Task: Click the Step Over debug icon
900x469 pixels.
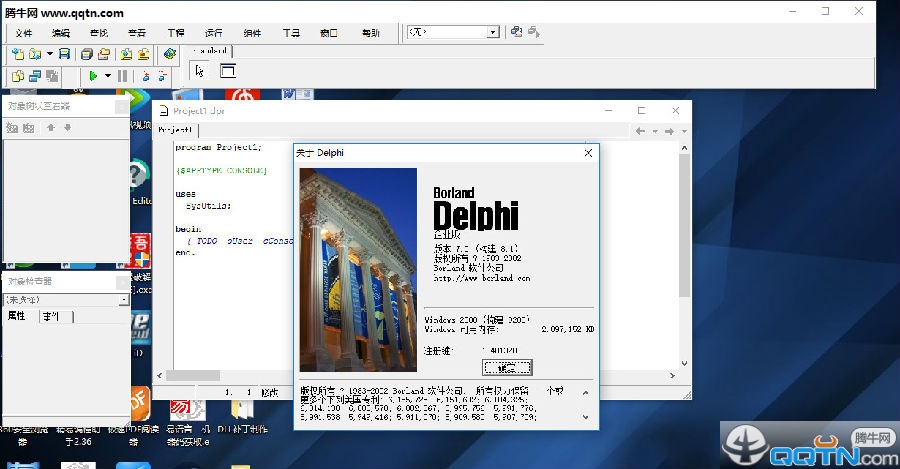Action: pyautogui.click(x=162, y=76)
